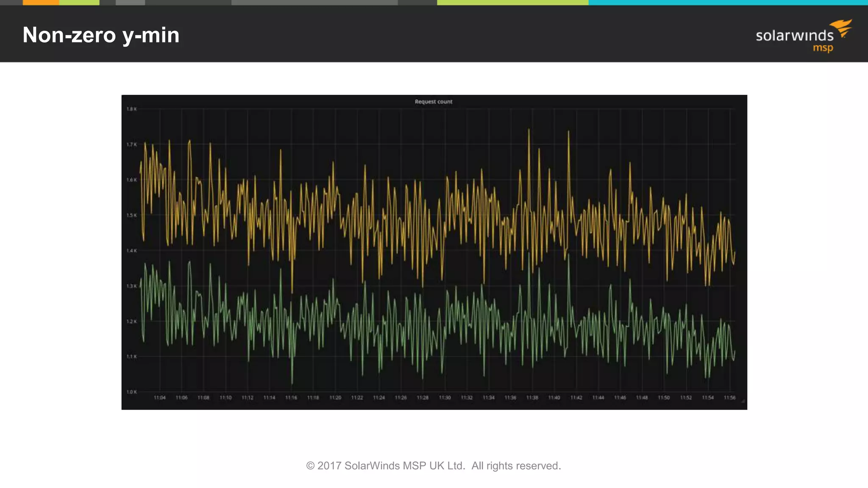Click the orange segment in the top bar
Viewport: 868px width, 488px height.
point(41,3)
